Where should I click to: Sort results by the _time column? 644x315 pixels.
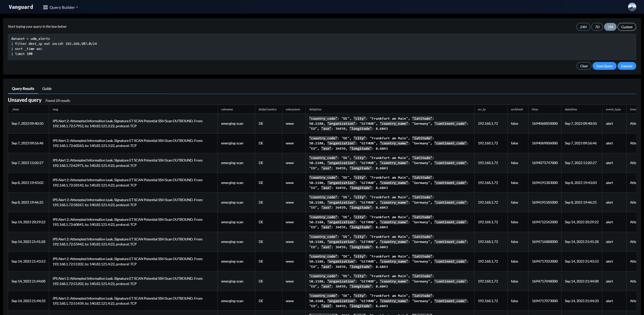[x=15, y=109]
